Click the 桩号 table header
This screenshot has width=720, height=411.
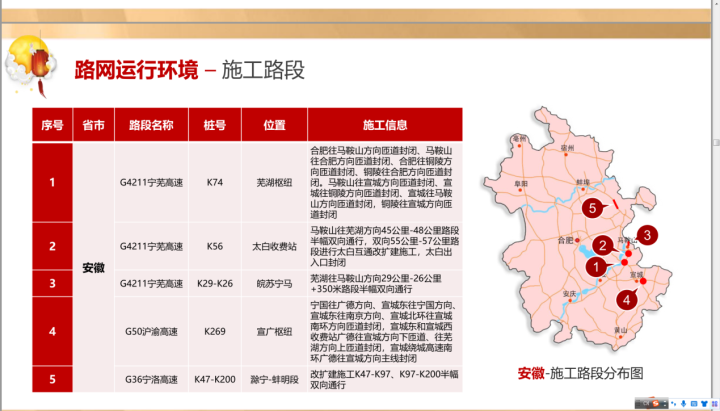tap(214, 125)
